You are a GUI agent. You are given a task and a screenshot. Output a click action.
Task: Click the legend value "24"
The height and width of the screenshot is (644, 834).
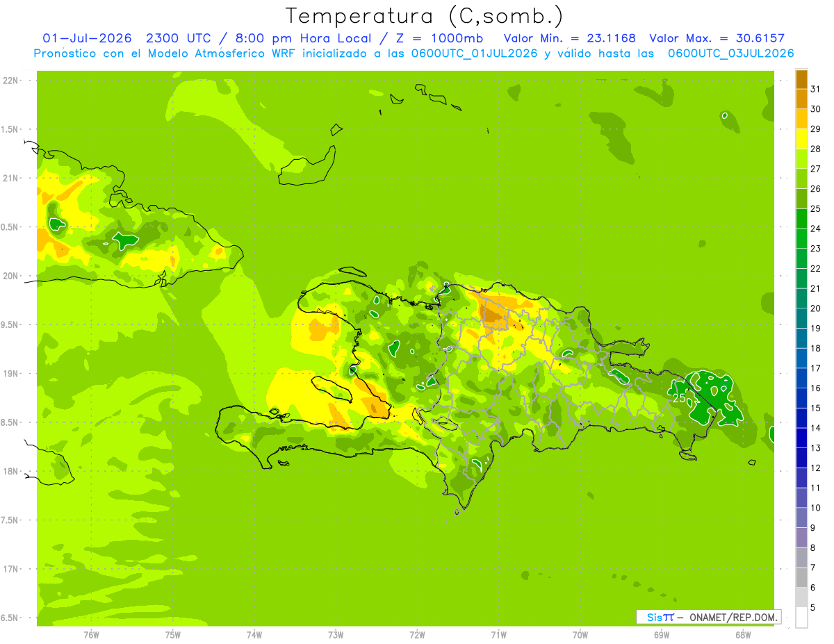click(815, 229)
